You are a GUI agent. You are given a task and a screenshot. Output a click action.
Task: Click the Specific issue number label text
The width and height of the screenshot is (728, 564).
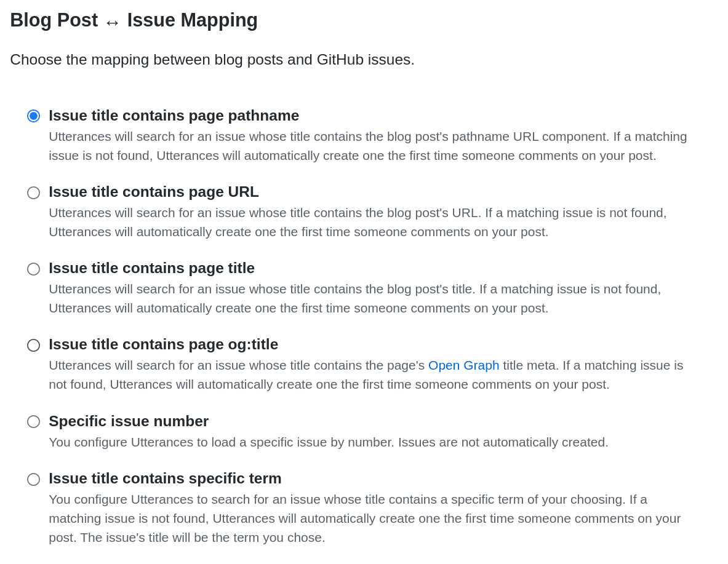pyautogui.click(x=129, y=421)
